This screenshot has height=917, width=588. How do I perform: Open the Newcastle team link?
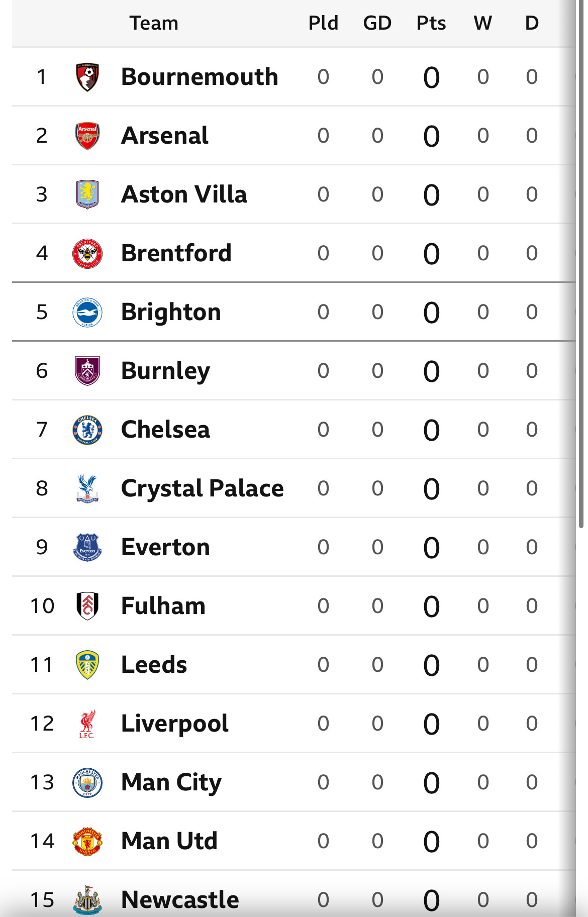[x=180, y=900]
